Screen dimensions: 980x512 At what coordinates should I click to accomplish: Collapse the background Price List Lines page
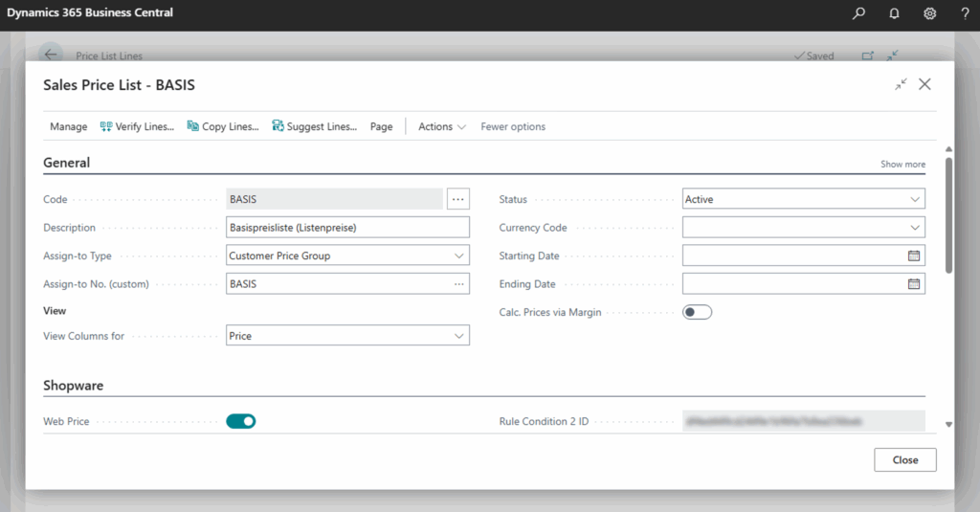[x=893, y=56]
